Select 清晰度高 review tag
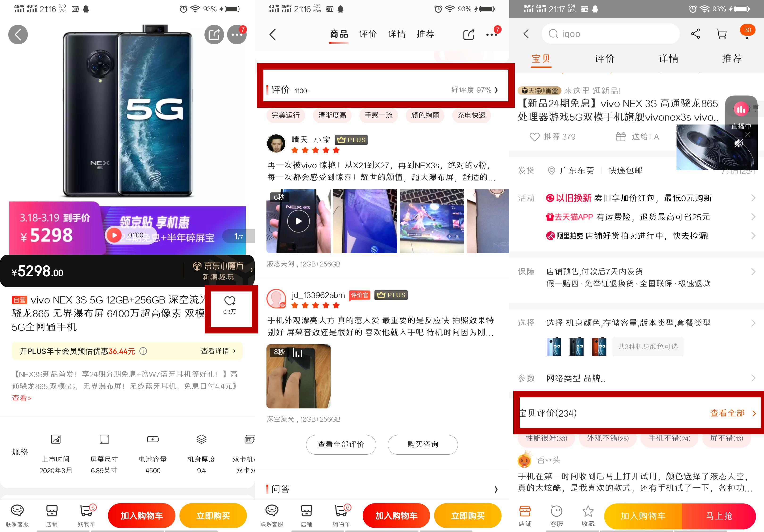Viewport: 764px width, 532px height. click(332, 115)
